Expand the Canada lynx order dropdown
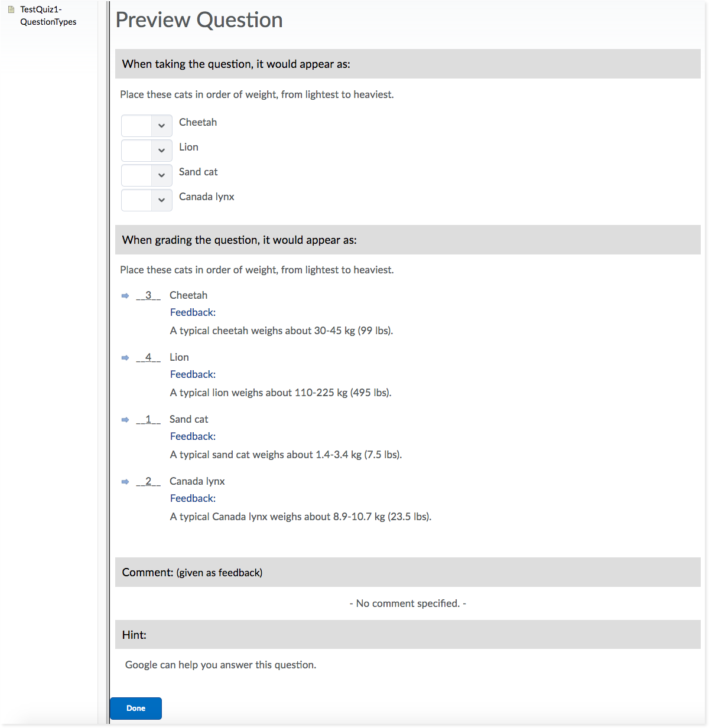Screen dimensions: 709x728 [x=147, y=200]
